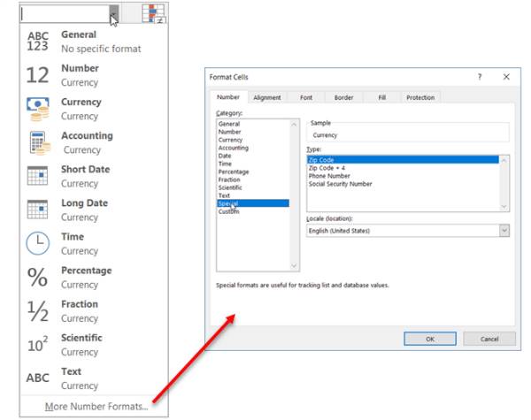Select Percentage in the Category list
This screenshot has width=531, height=420.
253,172
